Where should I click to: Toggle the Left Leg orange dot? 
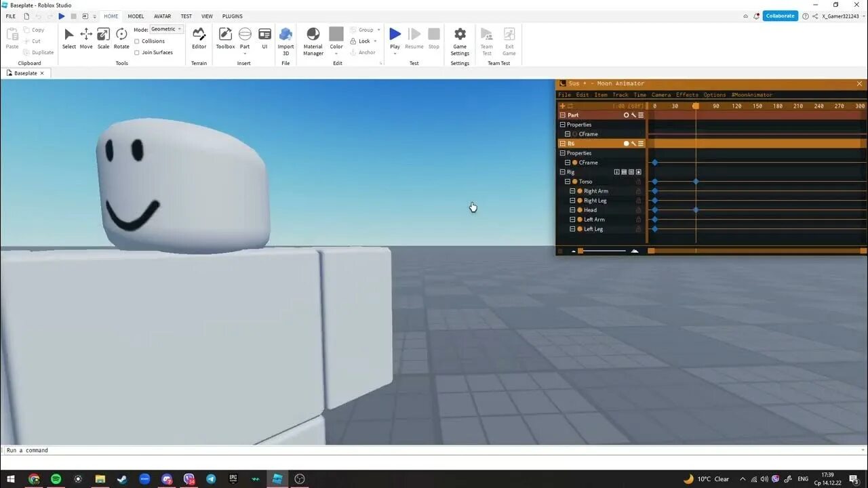coord(580,229)
